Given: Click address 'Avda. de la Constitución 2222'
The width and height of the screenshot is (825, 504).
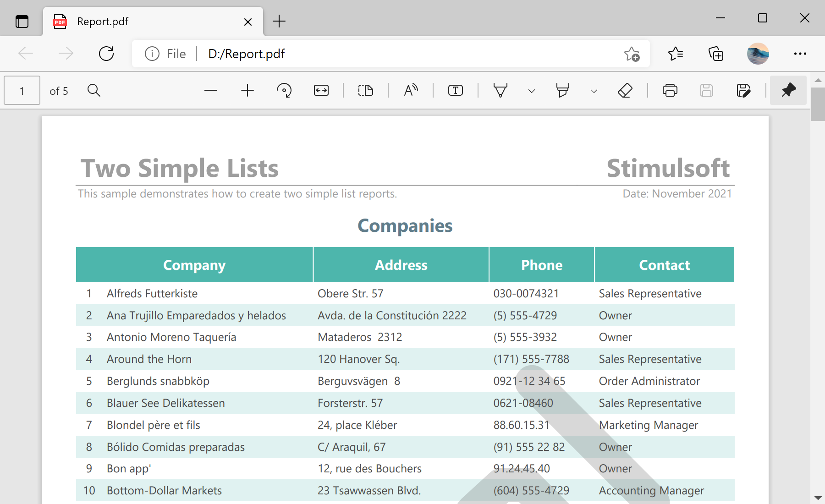Looking at the screenshot, I should click(392, 316).
